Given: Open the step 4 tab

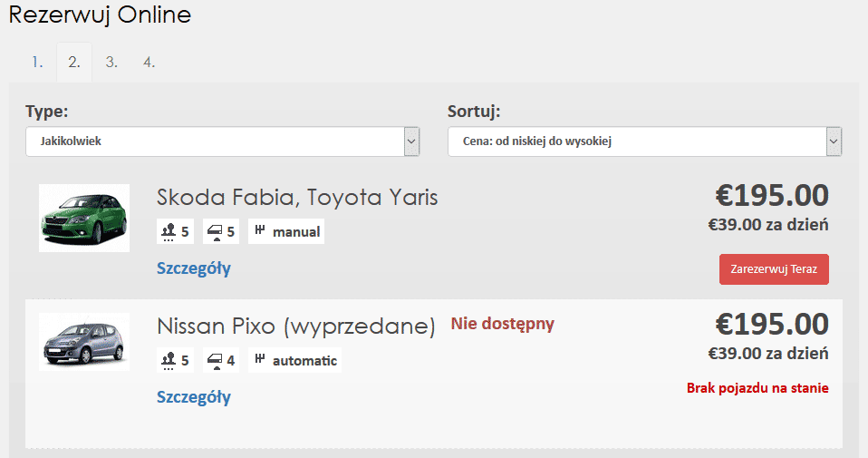Looking at the screenshot, I should tap(149, 62).
